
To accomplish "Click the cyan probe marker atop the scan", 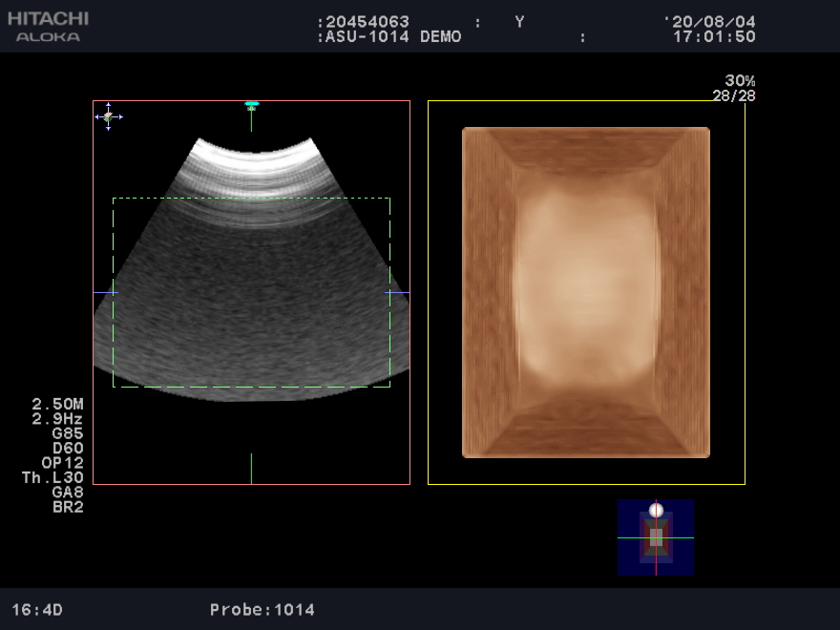I will (251, 105).
